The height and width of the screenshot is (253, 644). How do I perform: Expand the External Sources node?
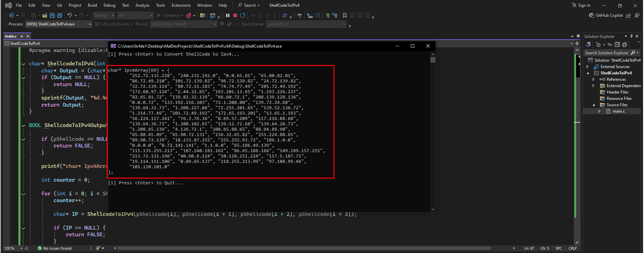tap(587, 67)
